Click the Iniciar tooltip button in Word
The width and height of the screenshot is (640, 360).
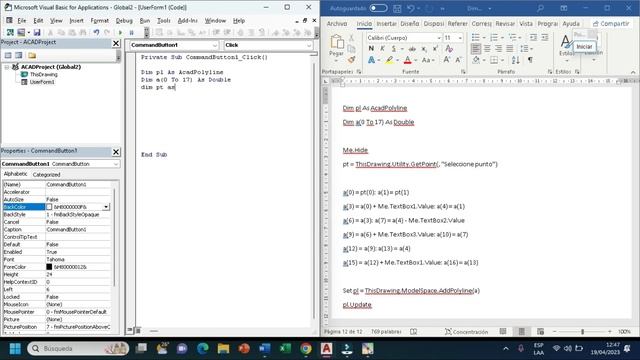(x=584, y=47)
